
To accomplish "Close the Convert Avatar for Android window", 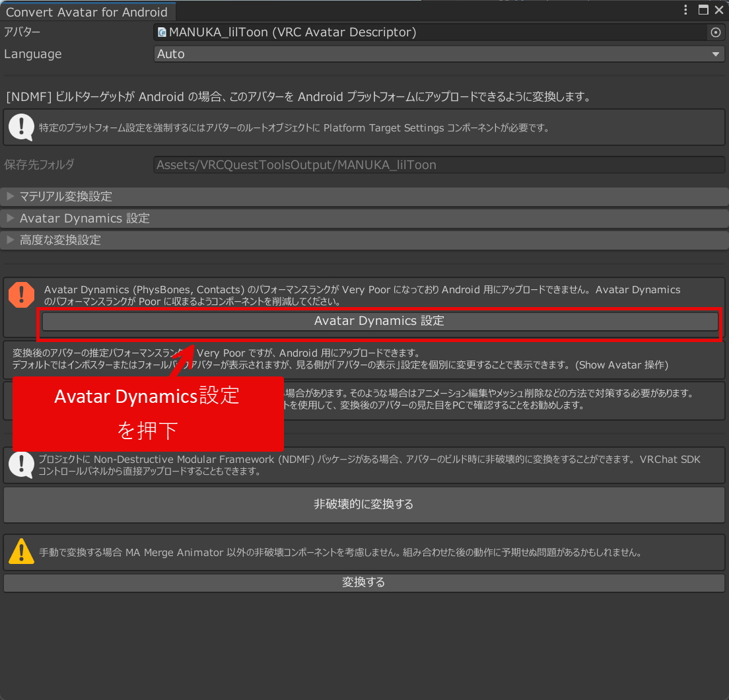I will tap(718, 10).
